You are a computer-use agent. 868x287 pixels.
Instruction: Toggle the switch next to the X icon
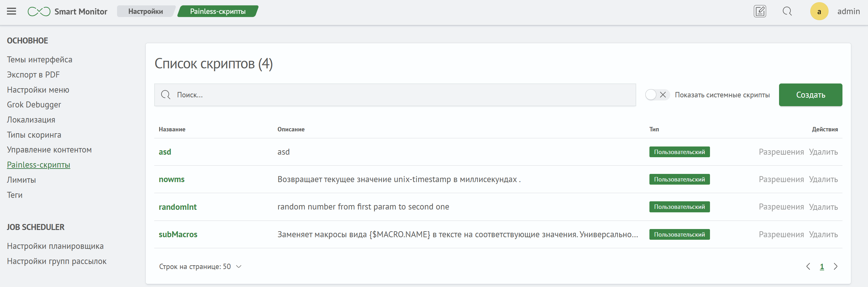[x=651, y=95]
